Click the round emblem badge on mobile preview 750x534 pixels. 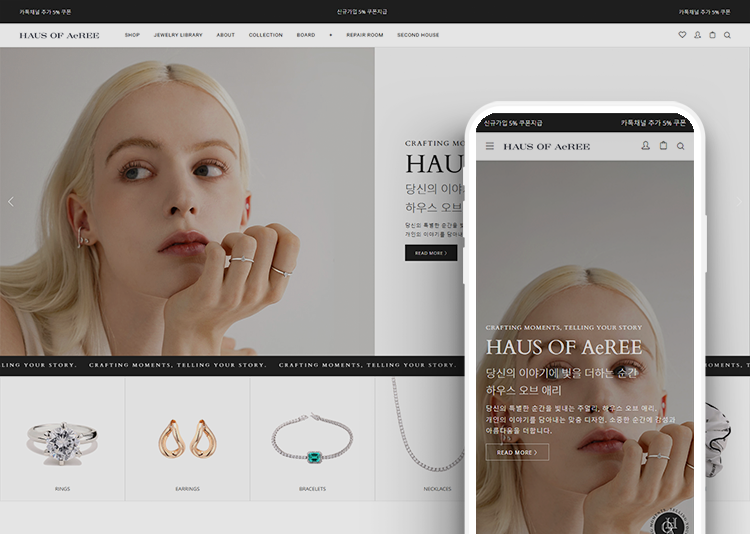[x=671, y=522]
